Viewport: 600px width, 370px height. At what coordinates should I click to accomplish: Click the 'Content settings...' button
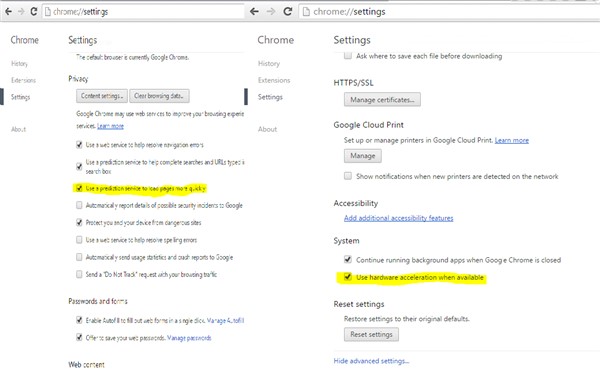click(x=102, y=96)
